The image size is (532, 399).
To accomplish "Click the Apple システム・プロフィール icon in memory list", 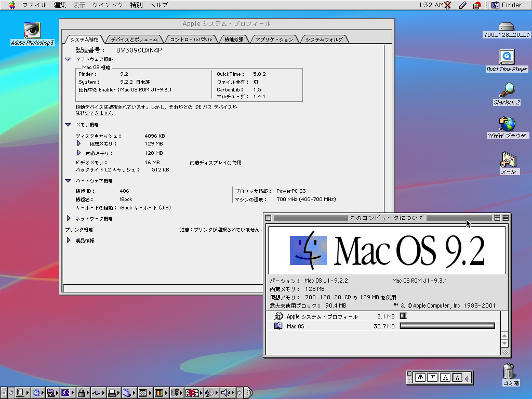I will coord(278,316).
